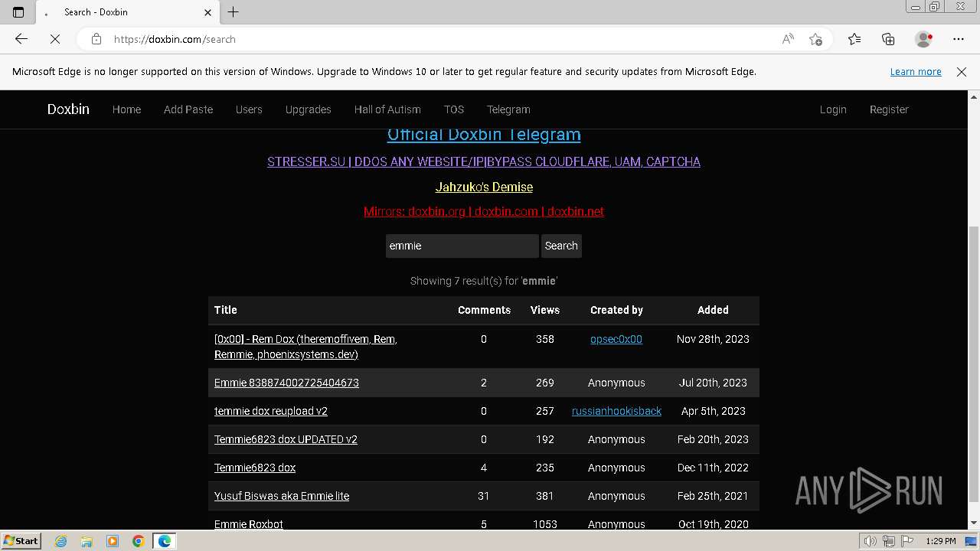
Task: Stop loading the current page
Action: tap(55, 39)
